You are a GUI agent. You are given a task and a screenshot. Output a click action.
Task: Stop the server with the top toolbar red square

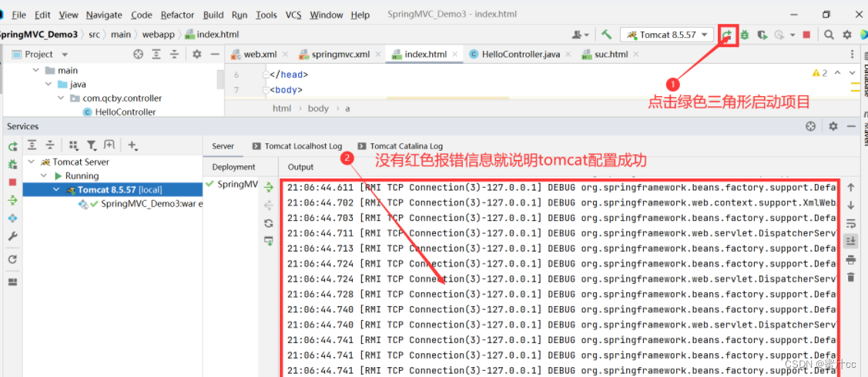tap(806, 35)
